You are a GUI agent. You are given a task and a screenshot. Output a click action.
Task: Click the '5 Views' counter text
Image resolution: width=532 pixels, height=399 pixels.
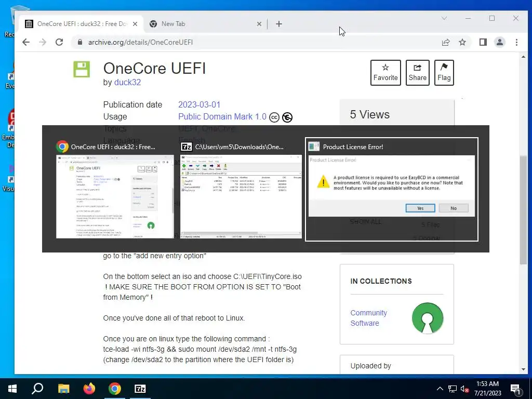(369, 115)
